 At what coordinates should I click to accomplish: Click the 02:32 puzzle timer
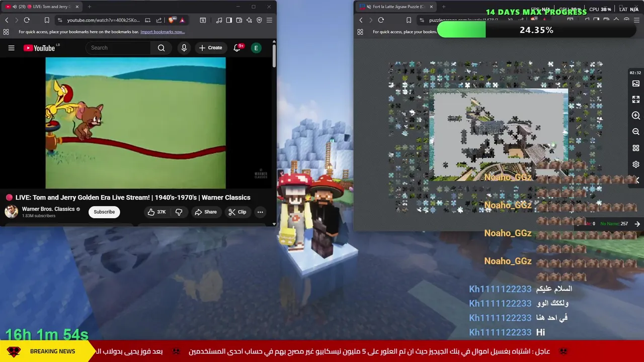635,73
